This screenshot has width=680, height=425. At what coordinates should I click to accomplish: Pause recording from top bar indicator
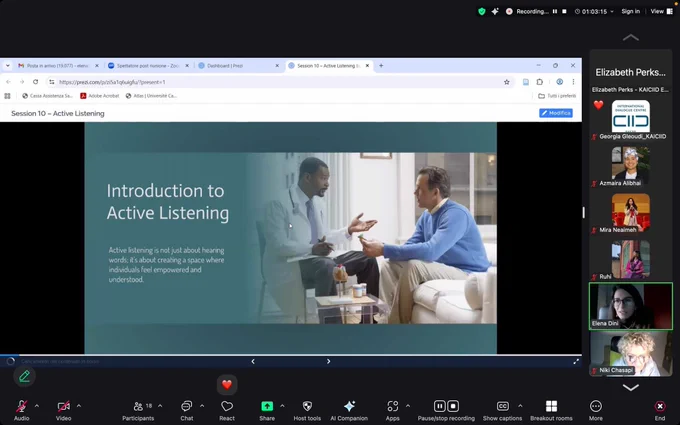(555, 11)
